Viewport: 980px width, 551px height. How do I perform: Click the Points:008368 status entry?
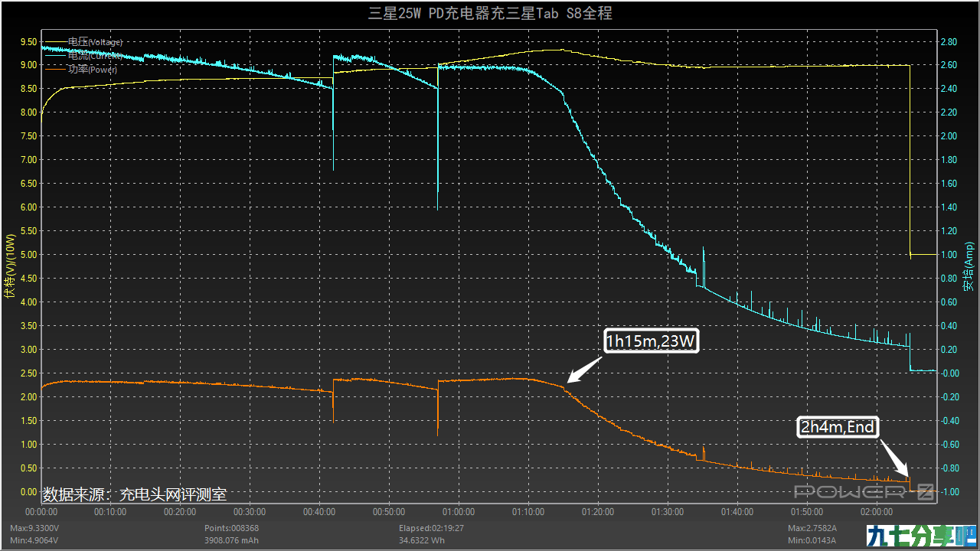click(231, 528)
